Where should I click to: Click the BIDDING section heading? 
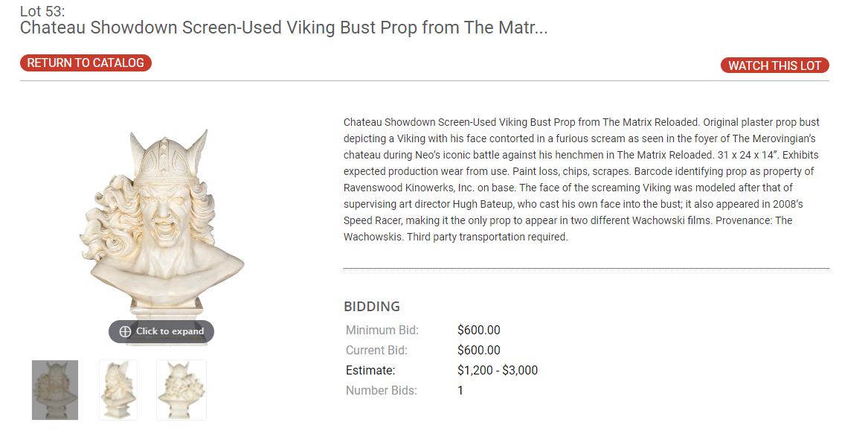tap(372, 307)
